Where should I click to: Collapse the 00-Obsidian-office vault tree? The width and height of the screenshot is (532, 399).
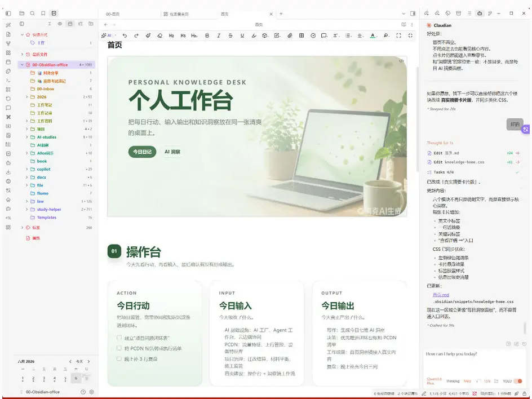(22, 64)
